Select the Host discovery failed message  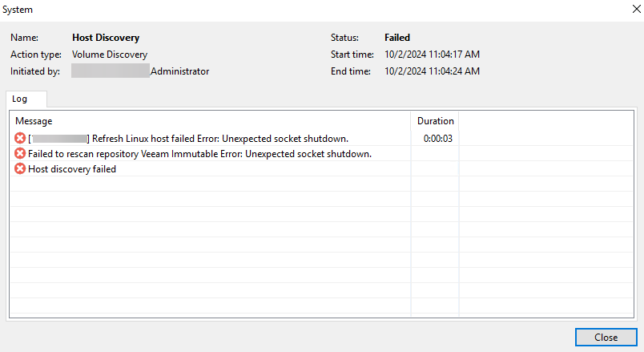tap(72, 169)
